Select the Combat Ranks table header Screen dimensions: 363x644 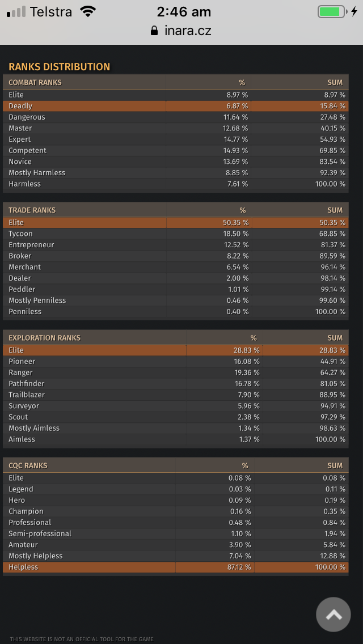[x=175, y=82]
